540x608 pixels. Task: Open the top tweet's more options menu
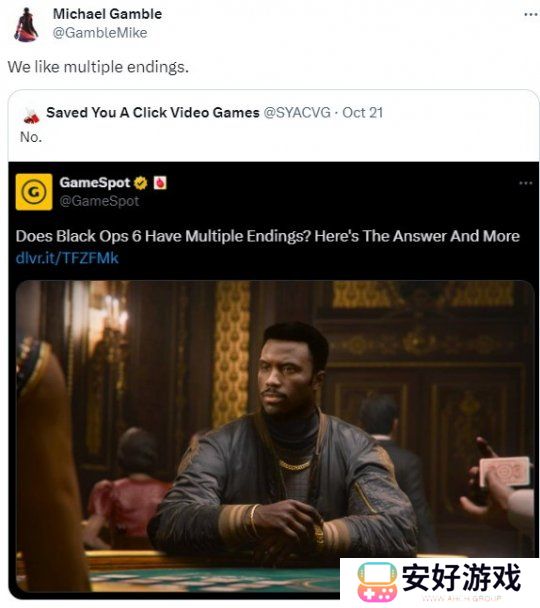tap(531, 14)
